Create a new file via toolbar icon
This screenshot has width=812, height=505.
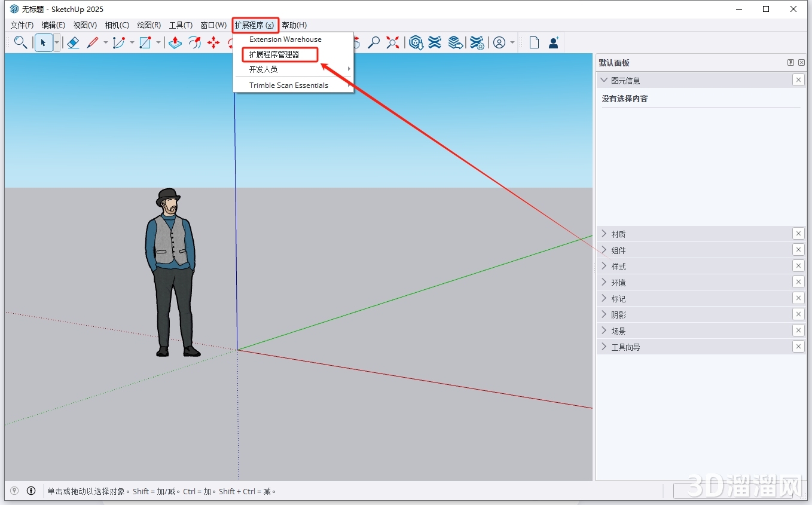tap(534, 42)
